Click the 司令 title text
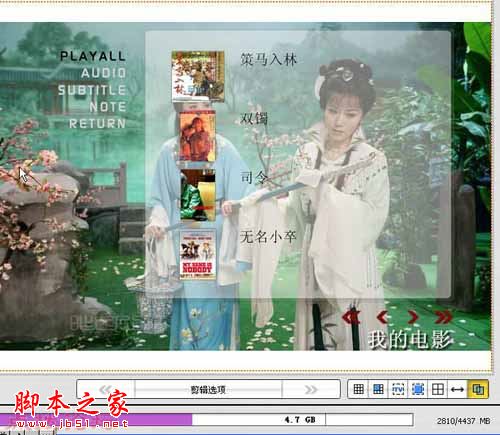The height and width of the screenshot is (435, 500). coord(254,177)
